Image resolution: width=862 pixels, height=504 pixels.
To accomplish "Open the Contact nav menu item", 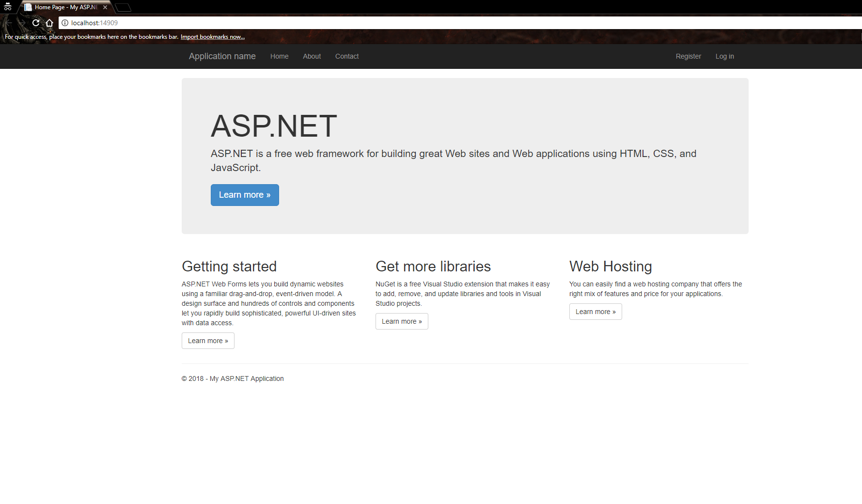I will click(x=347, y=56).
